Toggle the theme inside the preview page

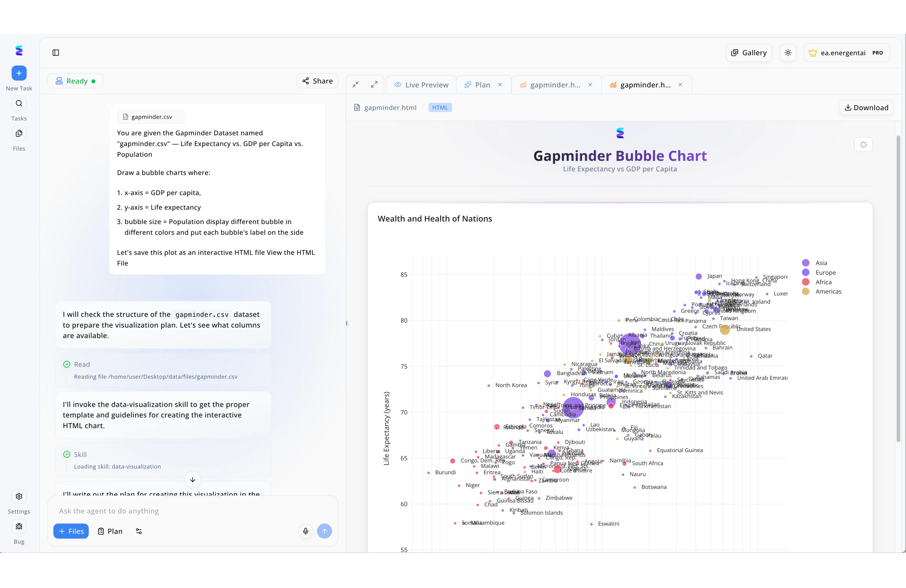click(863, 145)
